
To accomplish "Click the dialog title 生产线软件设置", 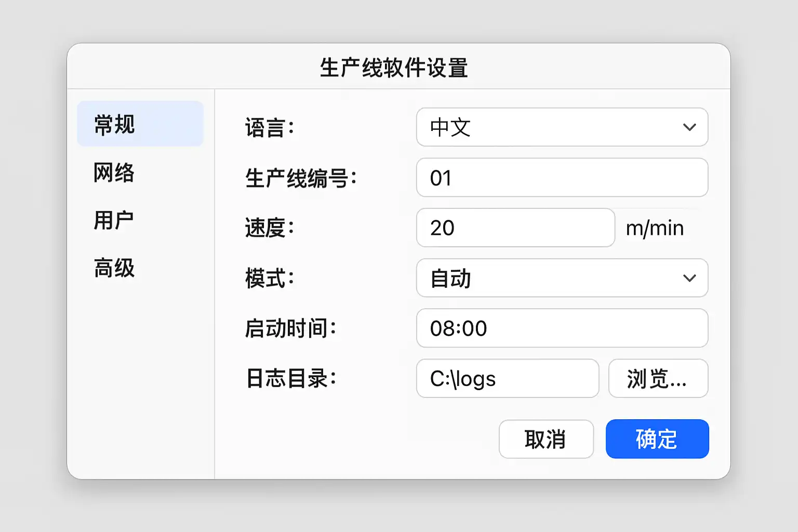I will 394,68.
